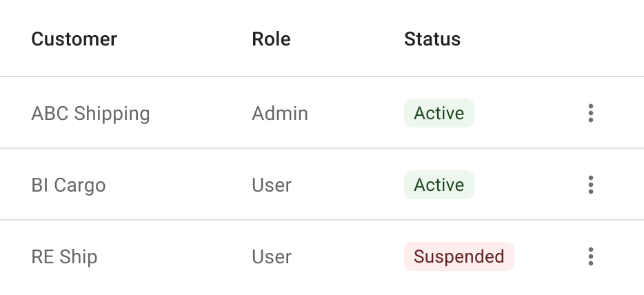Screen dimensions: 644x295
Task: Open the three-dot menu for RE Ship
Action: [591, 256]
